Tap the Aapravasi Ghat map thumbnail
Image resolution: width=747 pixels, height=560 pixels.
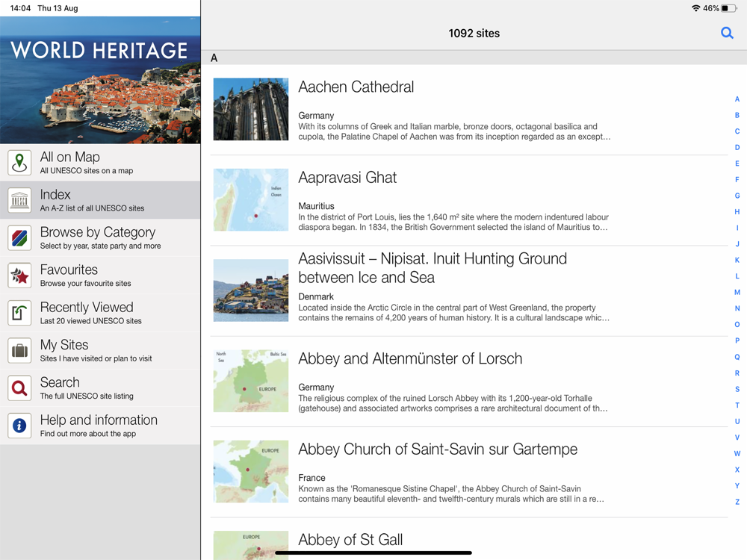coord(250,199)
